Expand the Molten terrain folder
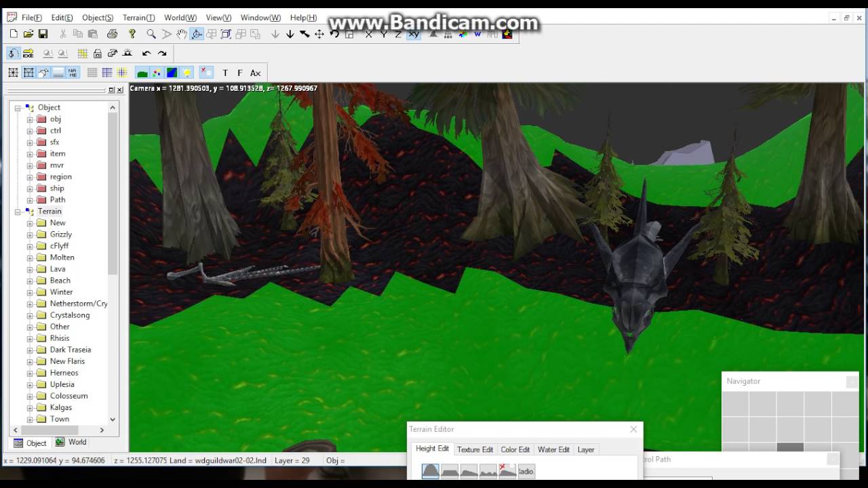868x488 pixels. click(x=30, y=258)
